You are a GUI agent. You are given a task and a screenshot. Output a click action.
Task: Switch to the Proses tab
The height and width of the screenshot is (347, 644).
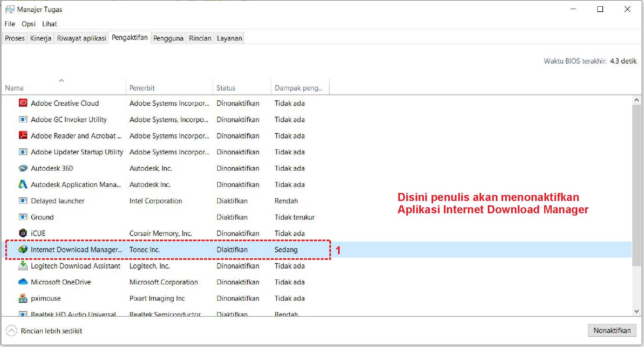(15, 38)
